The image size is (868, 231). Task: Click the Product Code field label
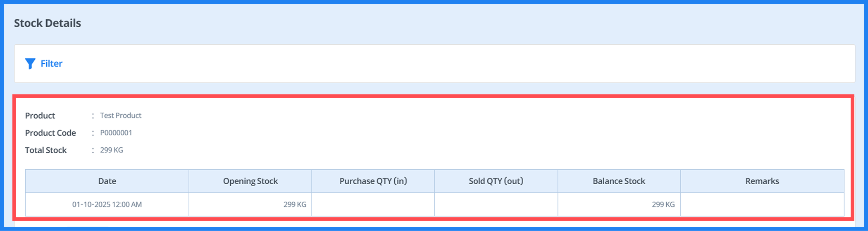[50, 133]
